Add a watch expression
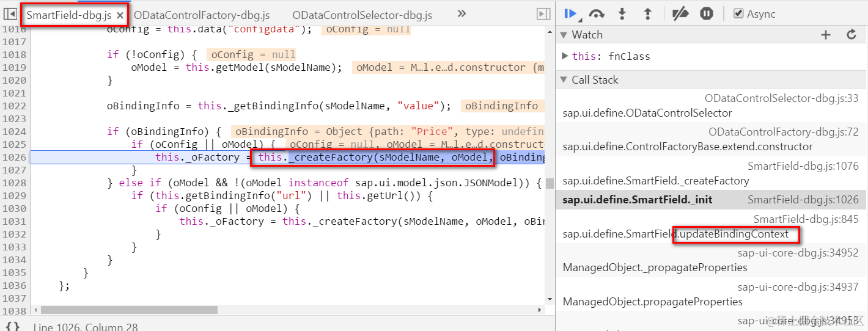This screenshot has height=331, width=868. [826, 35]
